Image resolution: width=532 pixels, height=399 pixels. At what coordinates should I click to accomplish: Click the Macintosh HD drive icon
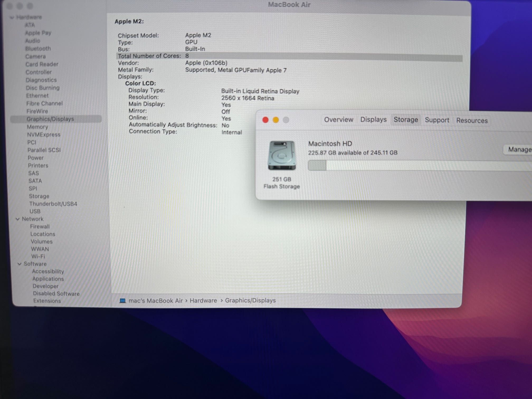coord(282,155)
